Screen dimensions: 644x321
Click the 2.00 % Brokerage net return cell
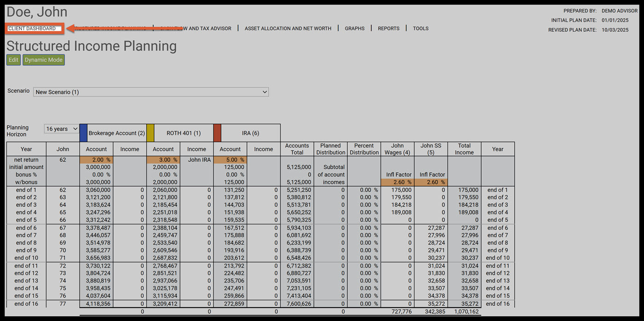coord(96,160)
